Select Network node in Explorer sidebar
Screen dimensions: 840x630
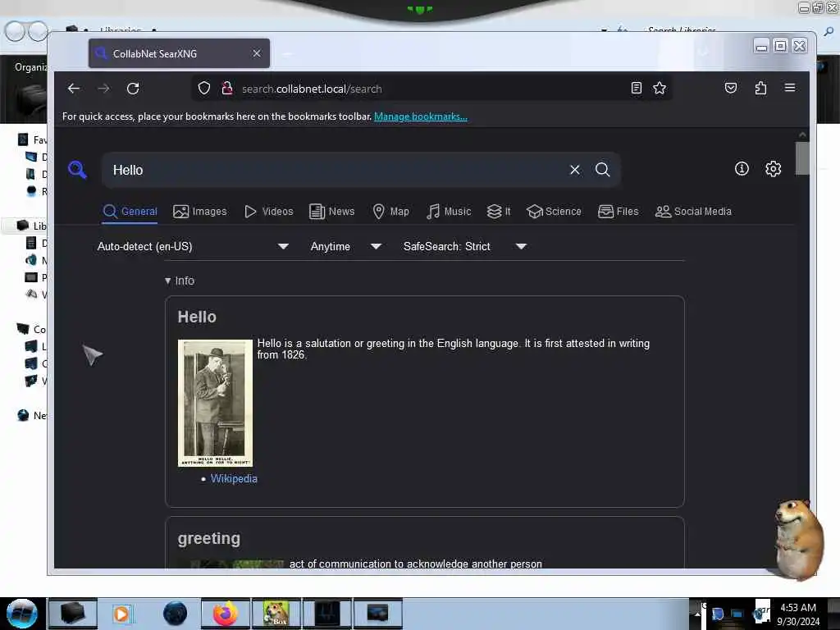tap(32, 415)
